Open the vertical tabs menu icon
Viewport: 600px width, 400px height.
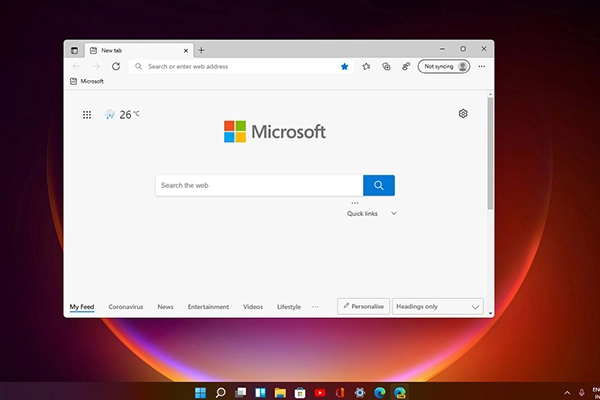coord(74,50)
